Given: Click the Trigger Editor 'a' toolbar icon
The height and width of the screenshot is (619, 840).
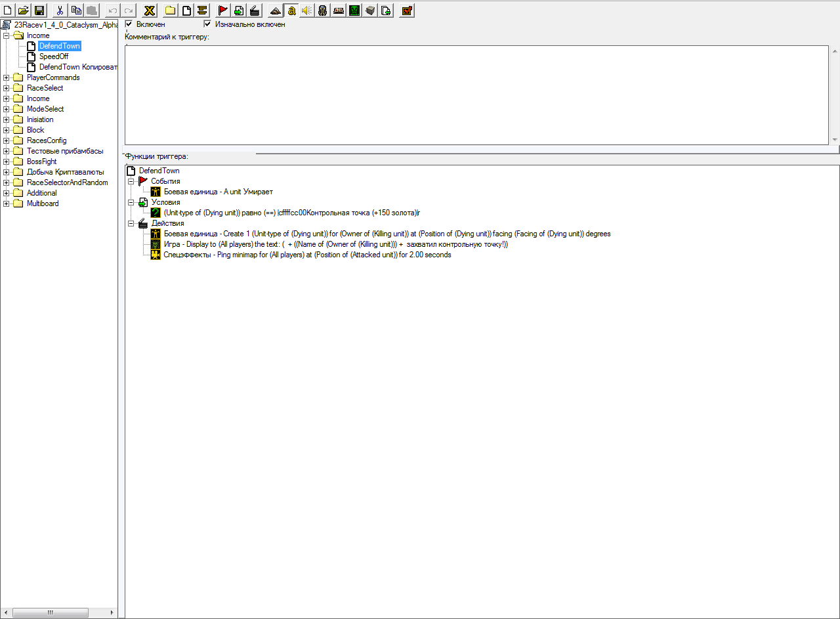Looking at the screenshot, I should pyautogui.click(x=291, y=10).
